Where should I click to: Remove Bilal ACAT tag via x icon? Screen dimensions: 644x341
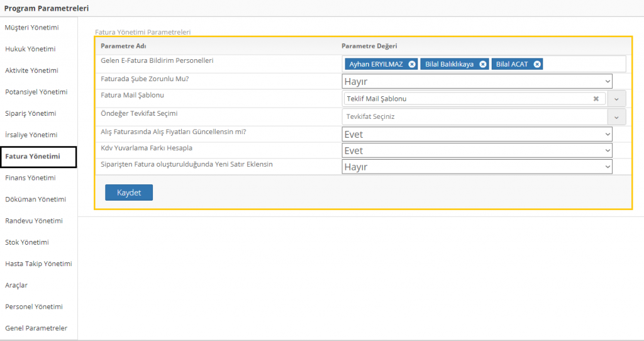coord(537,64)
